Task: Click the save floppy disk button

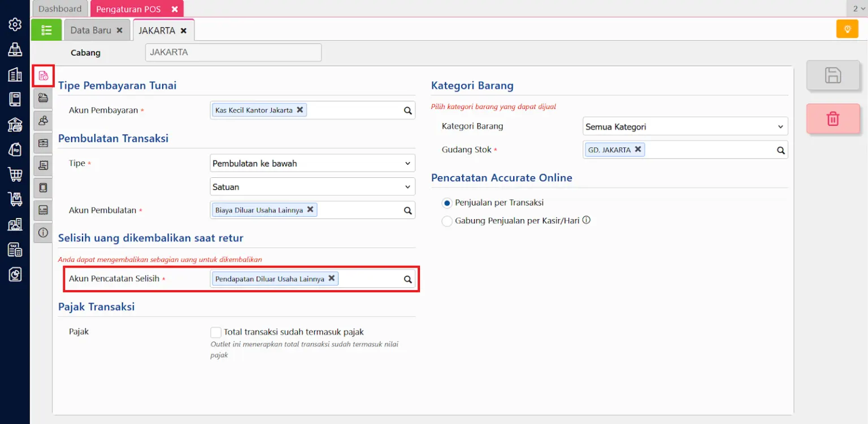Action: pyautogui.click(x=833, y=75)
